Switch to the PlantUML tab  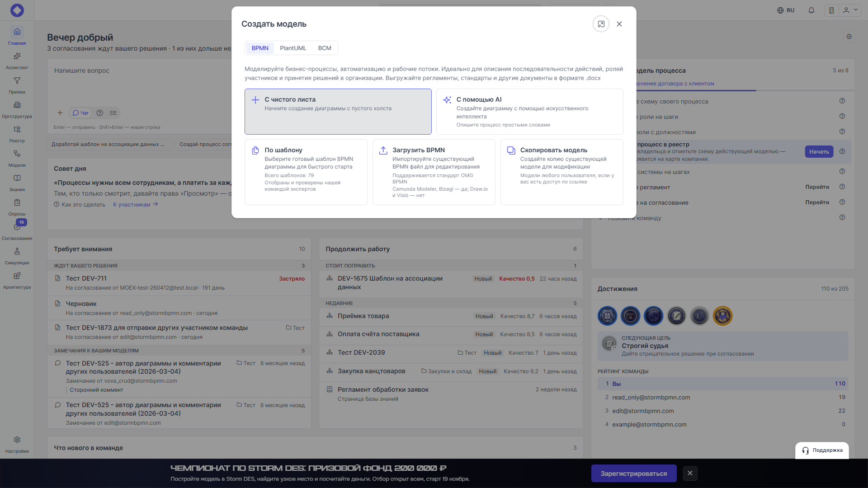[x=293, y=48]
